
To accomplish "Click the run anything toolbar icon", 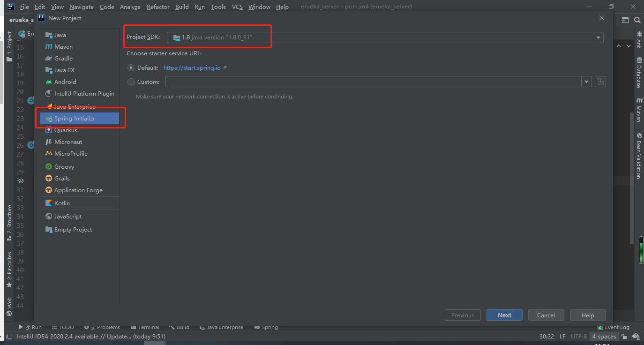I will coord(625,20).
